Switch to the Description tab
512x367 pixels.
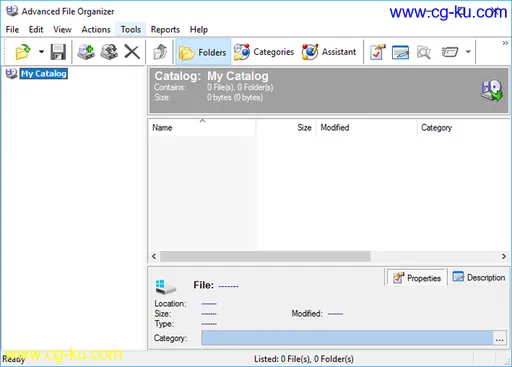pyautogui.click(x=478, y=277)
